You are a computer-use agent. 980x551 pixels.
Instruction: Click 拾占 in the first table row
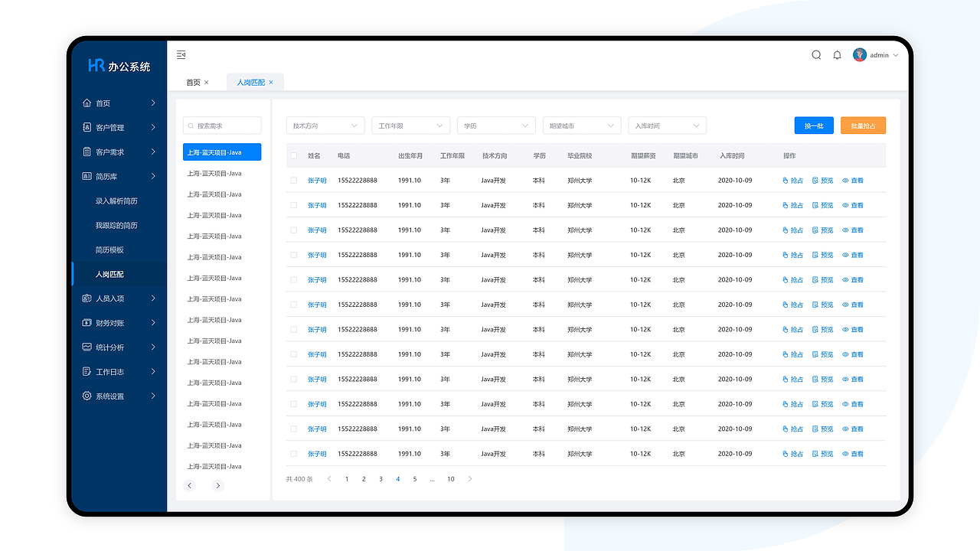coord(793,181)
